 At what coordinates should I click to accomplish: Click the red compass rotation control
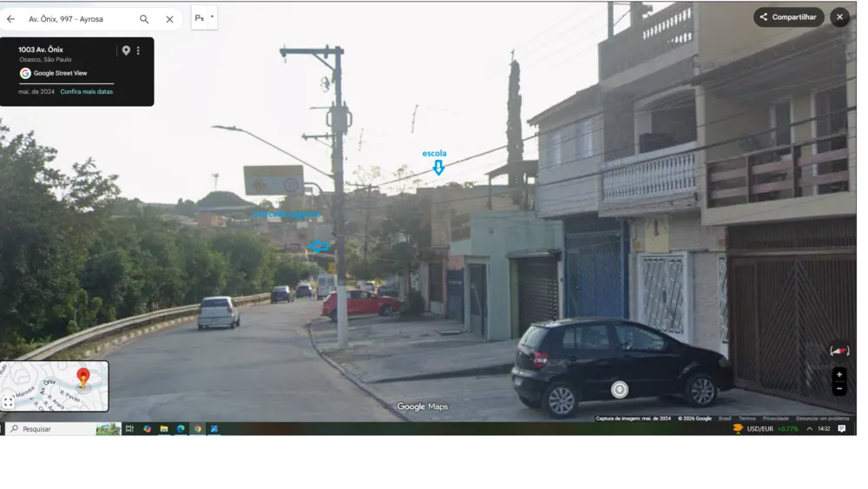[x=839, y=351]
